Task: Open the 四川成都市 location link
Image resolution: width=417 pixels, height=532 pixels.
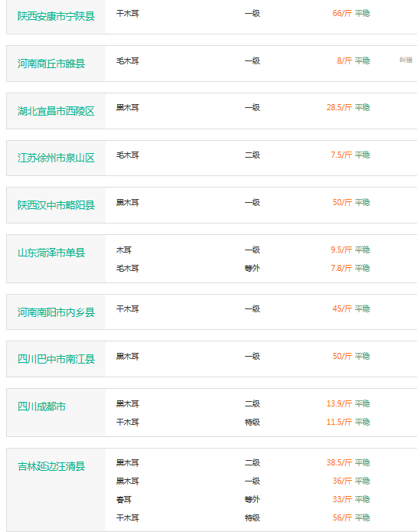Action: point(41,406)
